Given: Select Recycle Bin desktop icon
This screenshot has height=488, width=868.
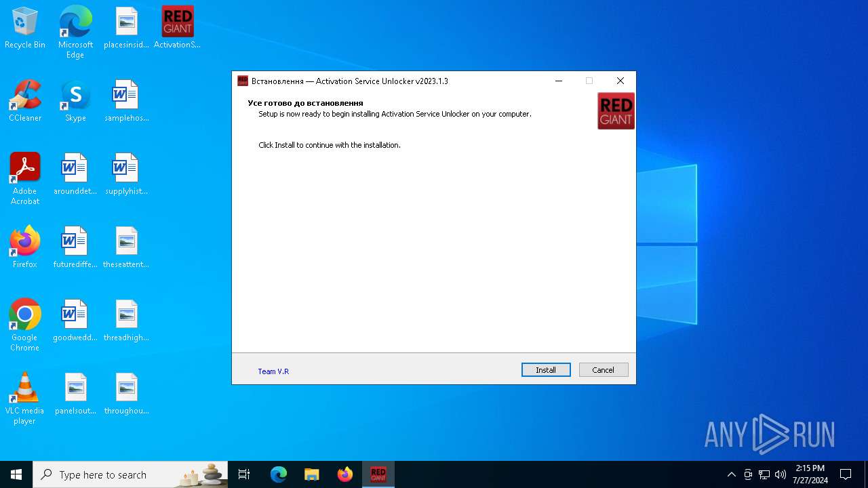Looking at the screenshot, I should [25, 28].
